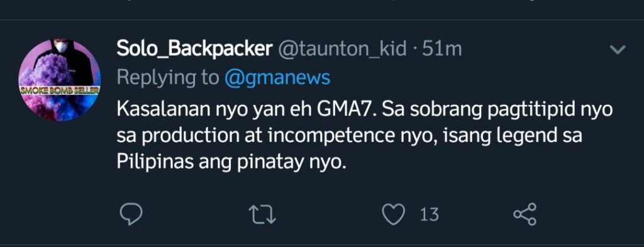Share this tweet using the share icon
The height and width of the screenshot is (247, 644).
pos(525,214)
